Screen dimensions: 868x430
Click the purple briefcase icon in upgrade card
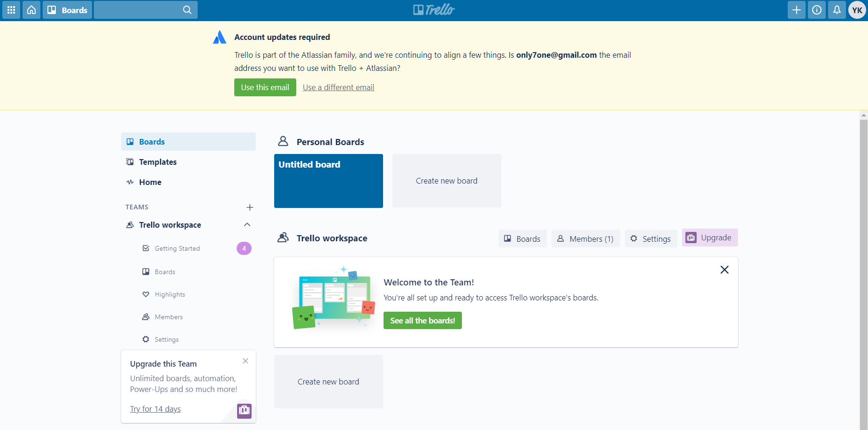[244, 411]
